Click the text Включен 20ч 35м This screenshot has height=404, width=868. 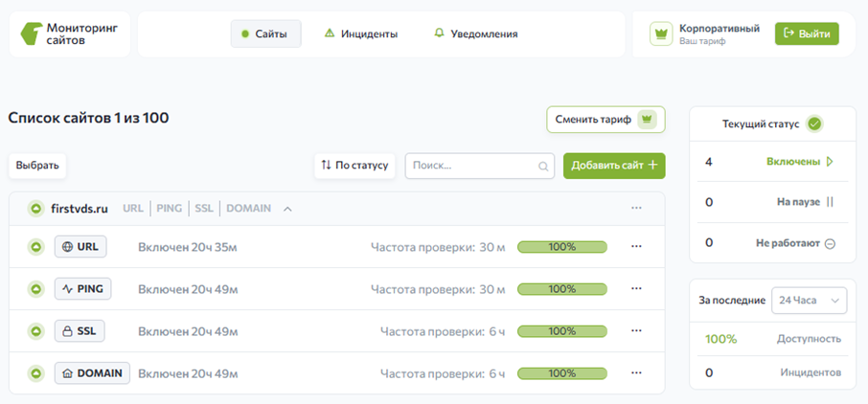188,247
